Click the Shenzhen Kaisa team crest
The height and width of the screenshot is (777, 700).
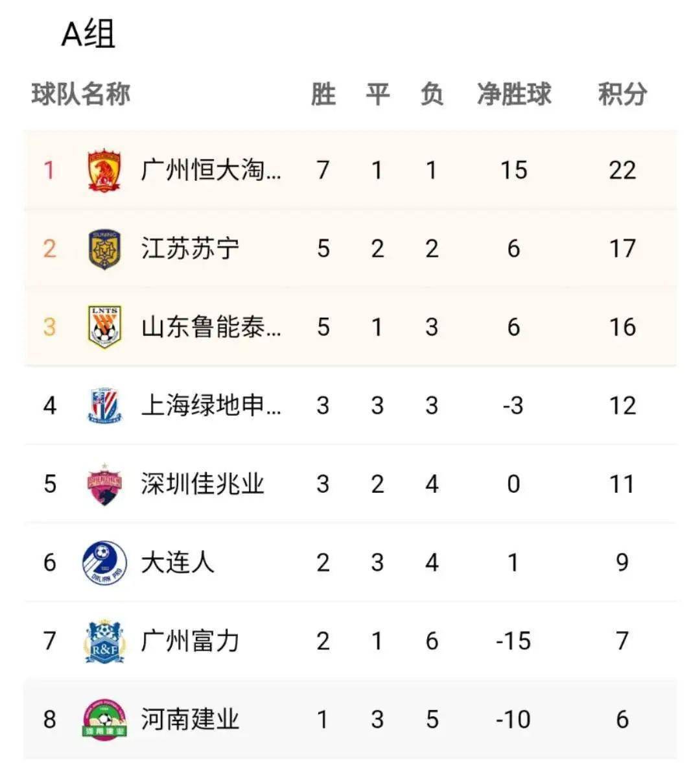[104, 484]
